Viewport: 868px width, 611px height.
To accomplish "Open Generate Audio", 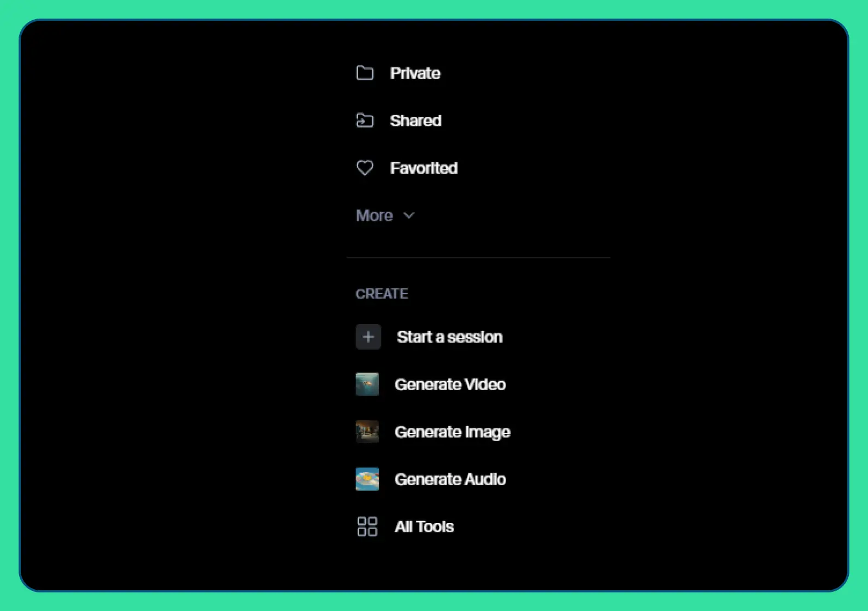I will [x=450, y=479].
